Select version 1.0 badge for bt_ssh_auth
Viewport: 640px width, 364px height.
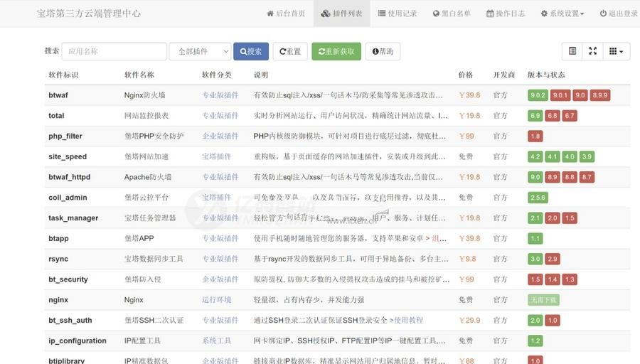coord(553,321)
